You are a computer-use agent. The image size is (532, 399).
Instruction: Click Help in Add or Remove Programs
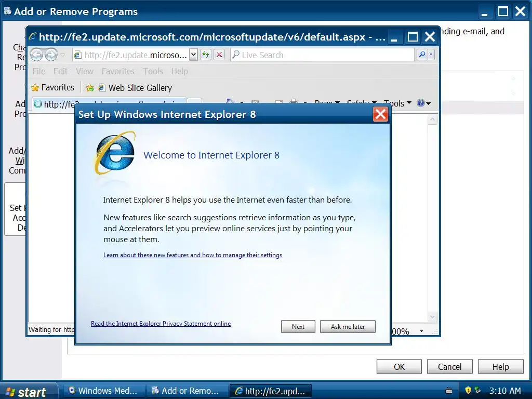coord(500,366)
